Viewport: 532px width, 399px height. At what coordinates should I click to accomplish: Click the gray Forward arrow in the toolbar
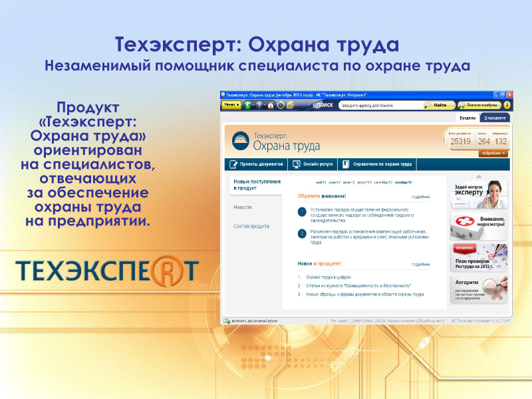(x=259, y=105)
